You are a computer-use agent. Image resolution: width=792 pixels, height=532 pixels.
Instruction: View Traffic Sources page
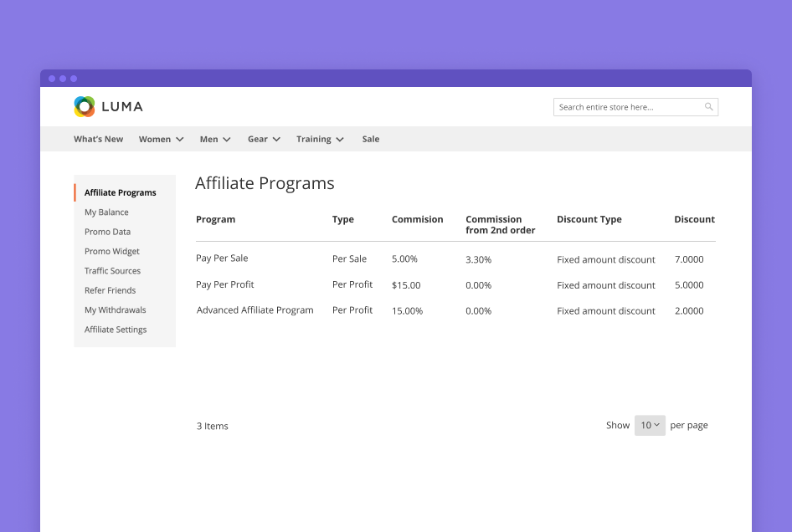pos(112,271)
